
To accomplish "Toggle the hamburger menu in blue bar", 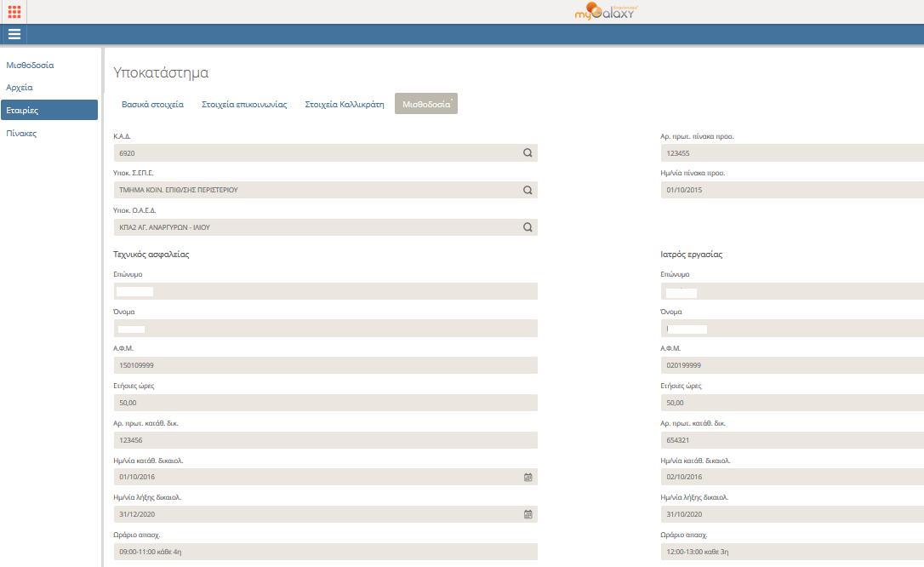I will 14,34.
